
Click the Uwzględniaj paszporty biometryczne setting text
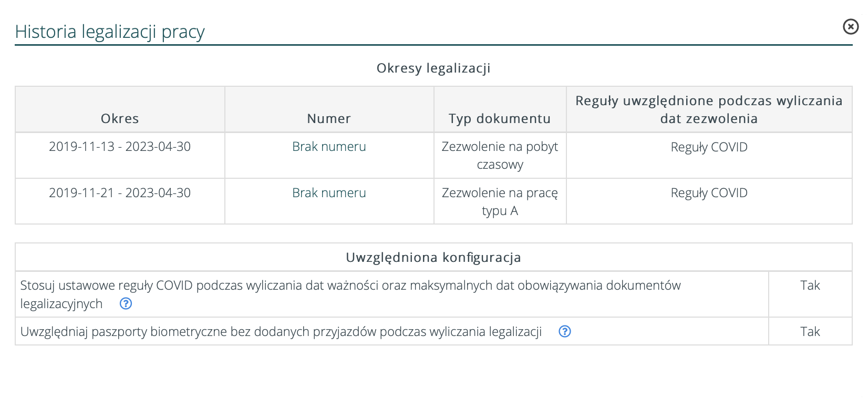tap(281, 332)
